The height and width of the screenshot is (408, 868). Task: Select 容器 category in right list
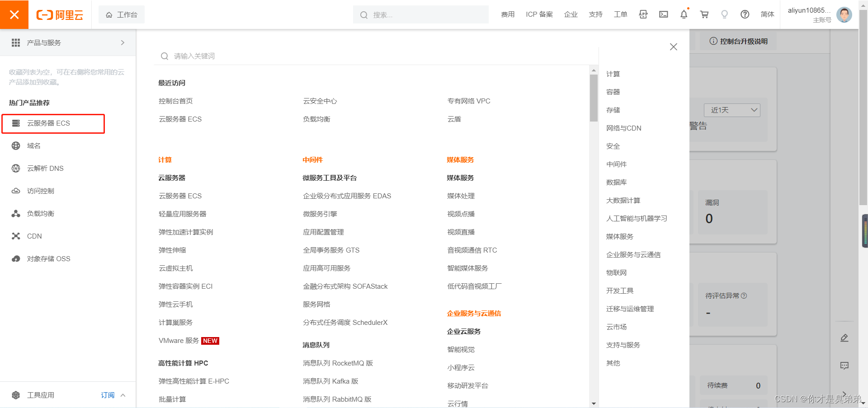click(x=613, y=92)
